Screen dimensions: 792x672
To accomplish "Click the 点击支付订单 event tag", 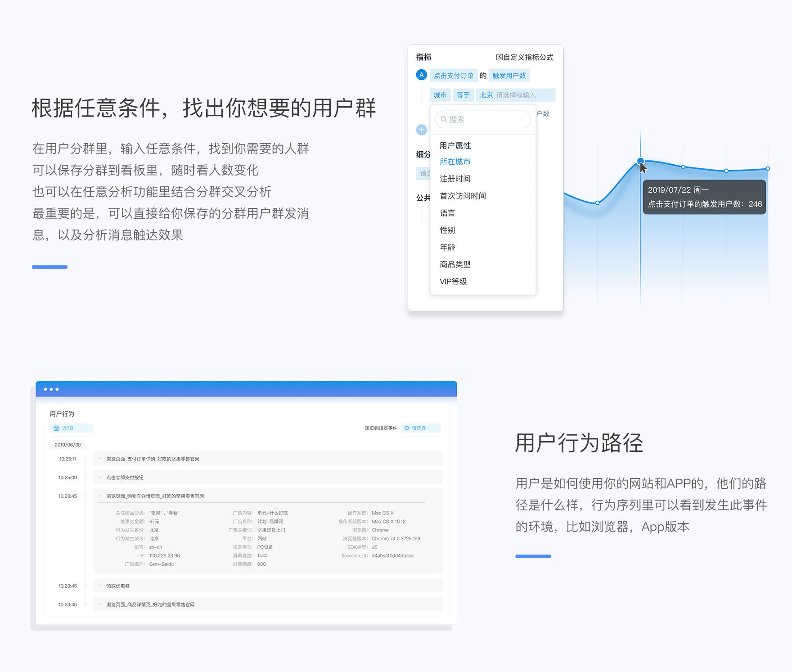I will tap(453, 76).
